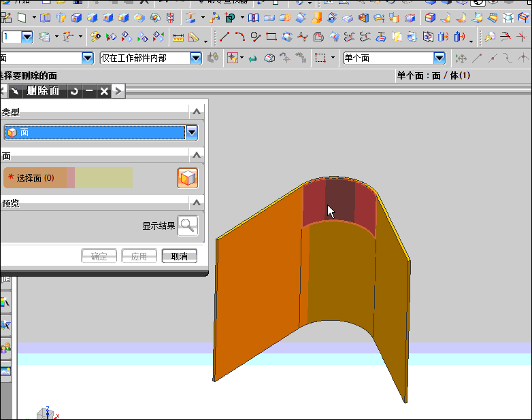Click the Measure Distance ruler icon
Viewport: 532px width, 420px height.
(178, 37)
